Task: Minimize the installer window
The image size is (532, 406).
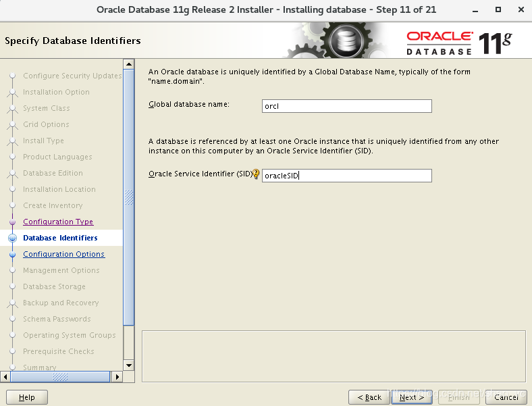Action: pyautogui.click(x=475, y=10)
